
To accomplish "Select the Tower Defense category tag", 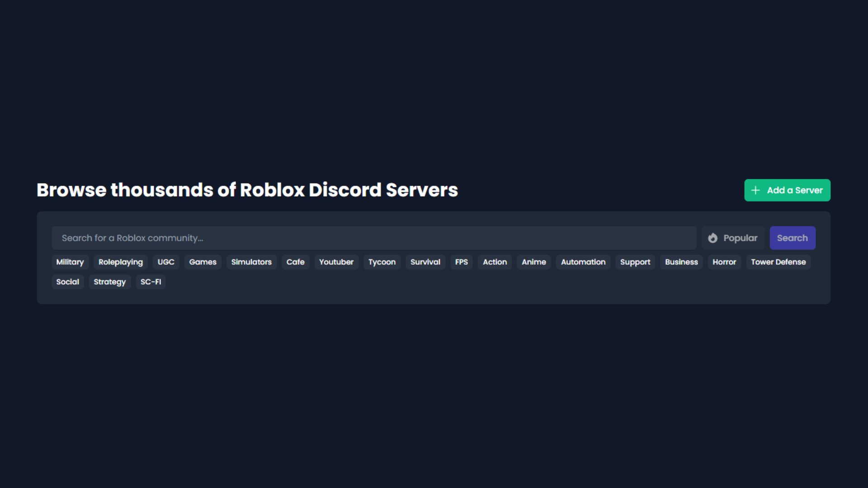I will click(778, 262).
